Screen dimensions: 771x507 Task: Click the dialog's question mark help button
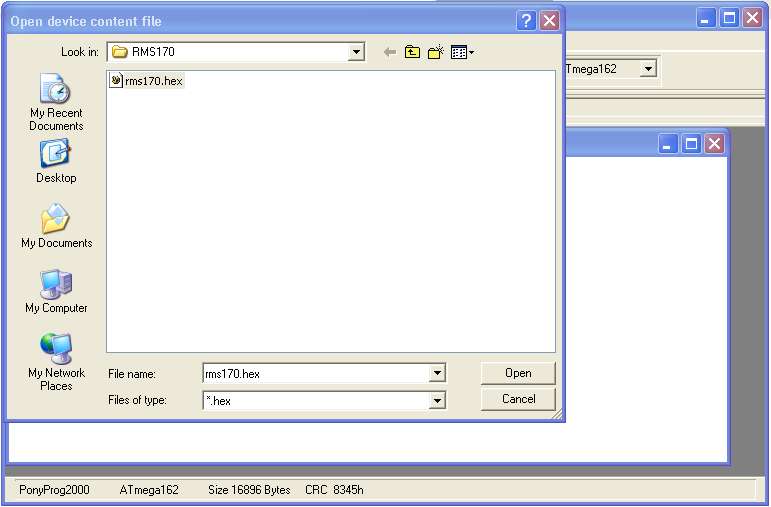(x=527, y=21)
